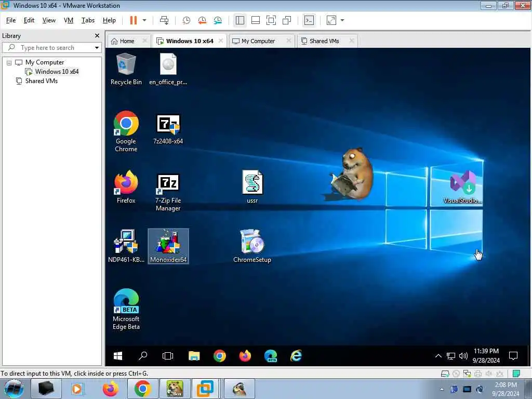Select Windows 10 x64 in the Library tree
Screen dimensions: 532x399
pos(57,72)
